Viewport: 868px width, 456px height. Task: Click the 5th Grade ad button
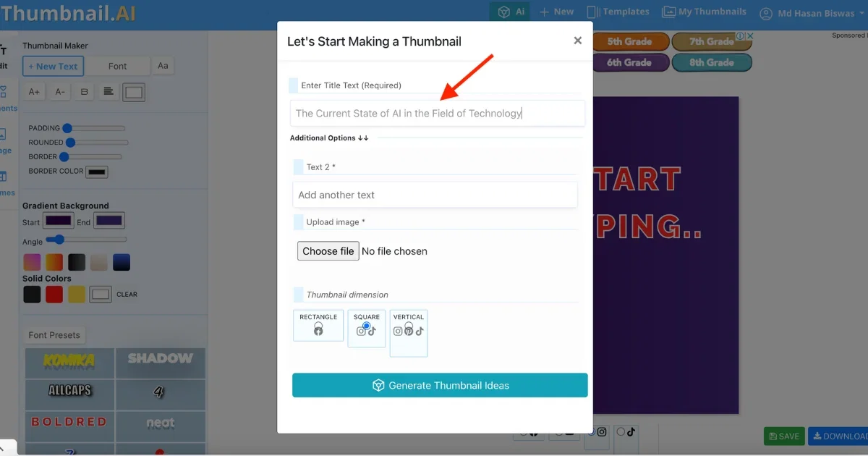point(629,42)
